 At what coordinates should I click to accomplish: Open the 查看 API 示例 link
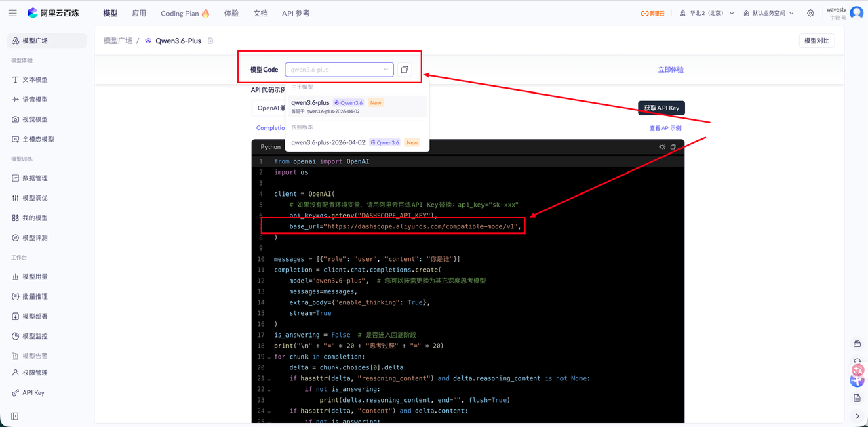(x=665, y=128)
